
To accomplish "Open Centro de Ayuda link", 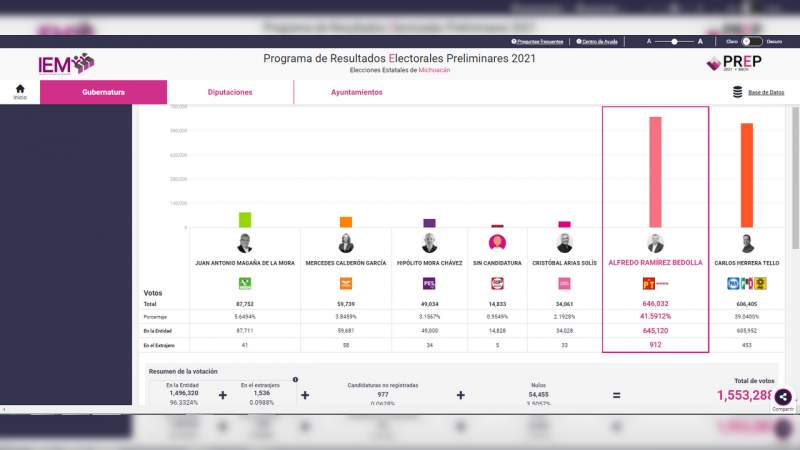I will (597, 42).
